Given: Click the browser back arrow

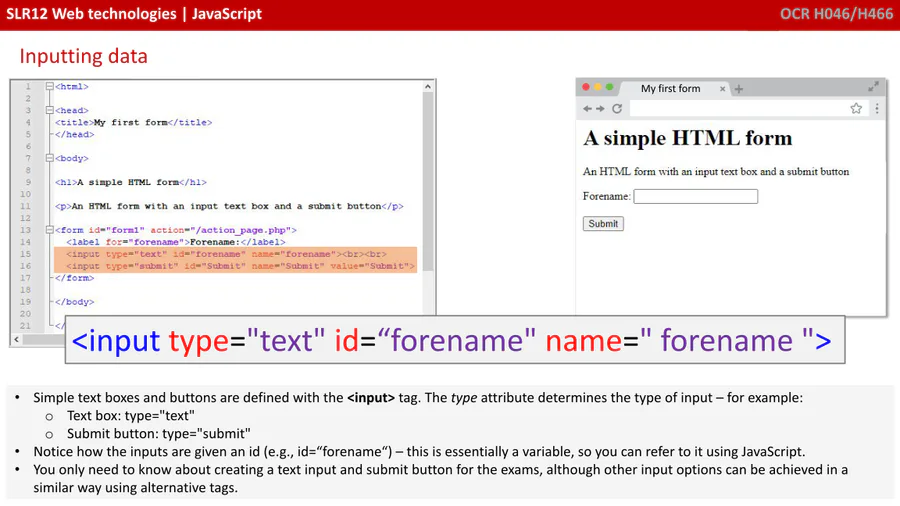Looking at the screenshot, I should [x=587, y=109].
